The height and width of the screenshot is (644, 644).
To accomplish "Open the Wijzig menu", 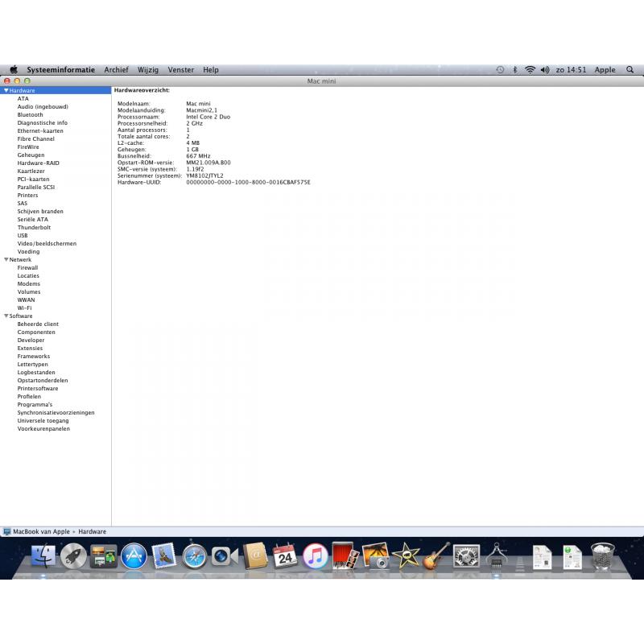I will point(148,70).
